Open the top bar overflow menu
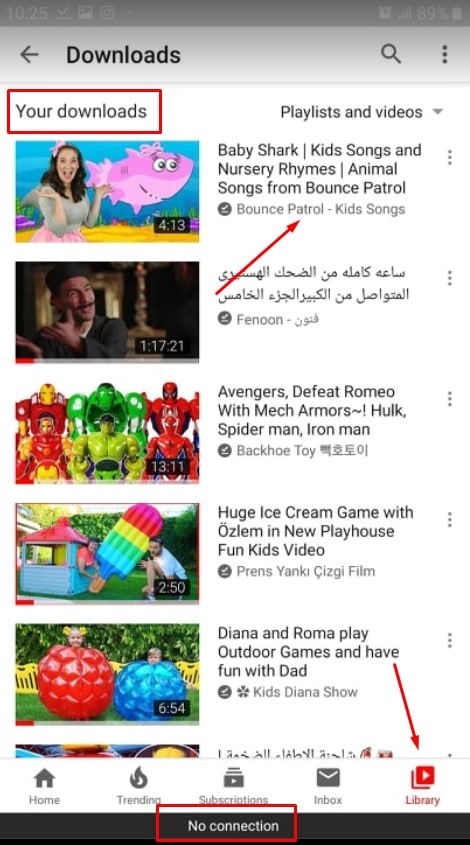Image resolution: width=470 pixels, height=845 pixels. [x=445, y=54]
